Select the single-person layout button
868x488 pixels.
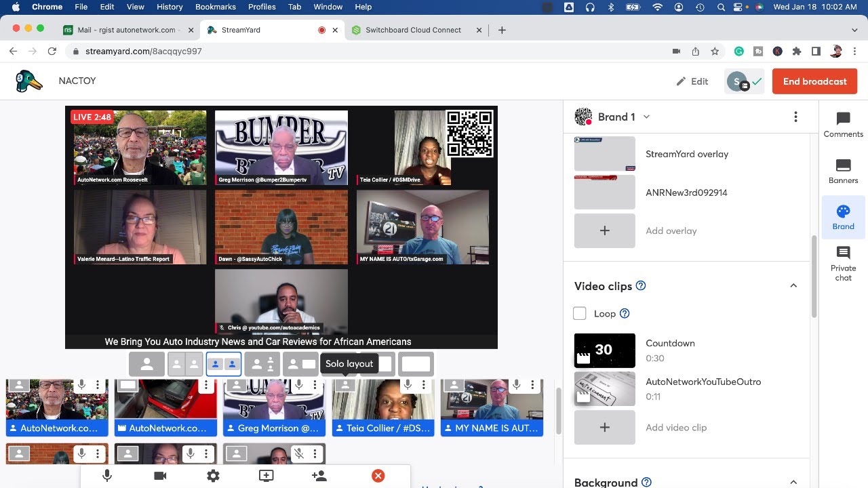pyautogui.click(x=146, y=364)
